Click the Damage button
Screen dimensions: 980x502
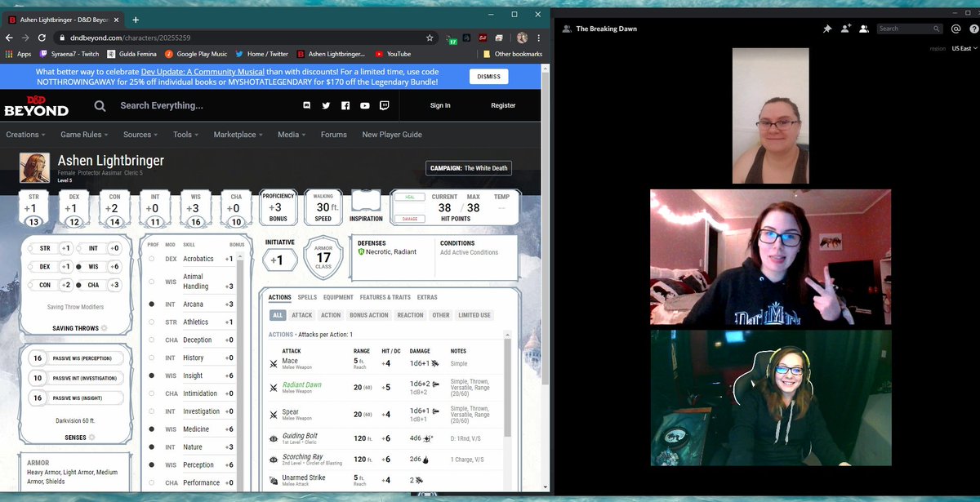coord(408,219)
